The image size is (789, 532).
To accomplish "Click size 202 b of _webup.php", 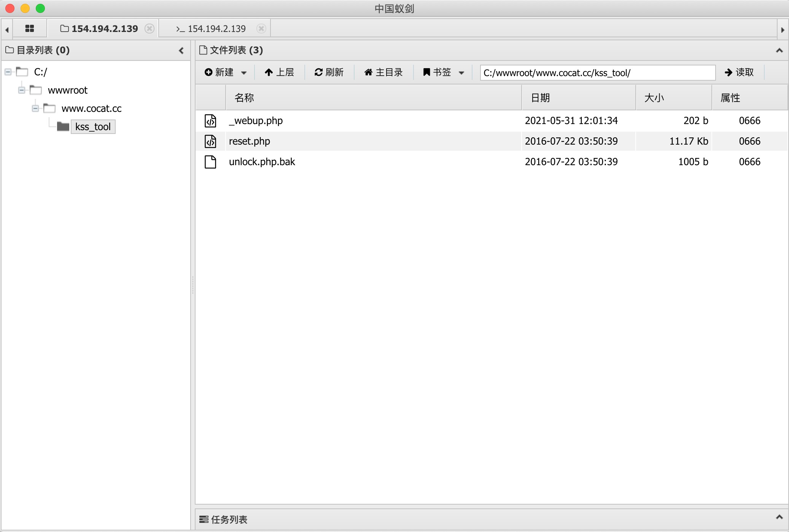I will (696, 121).
